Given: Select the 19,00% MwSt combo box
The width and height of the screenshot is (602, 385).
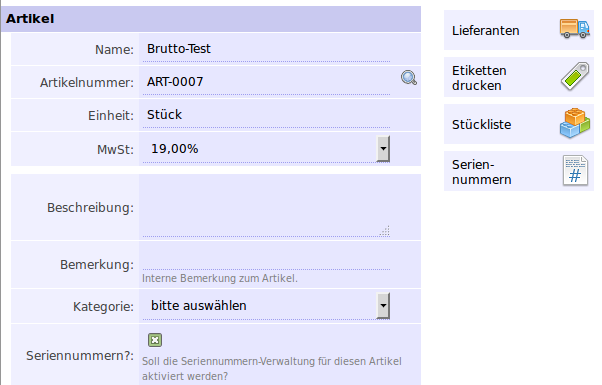Looking at the screenshot, I should 266,149.
